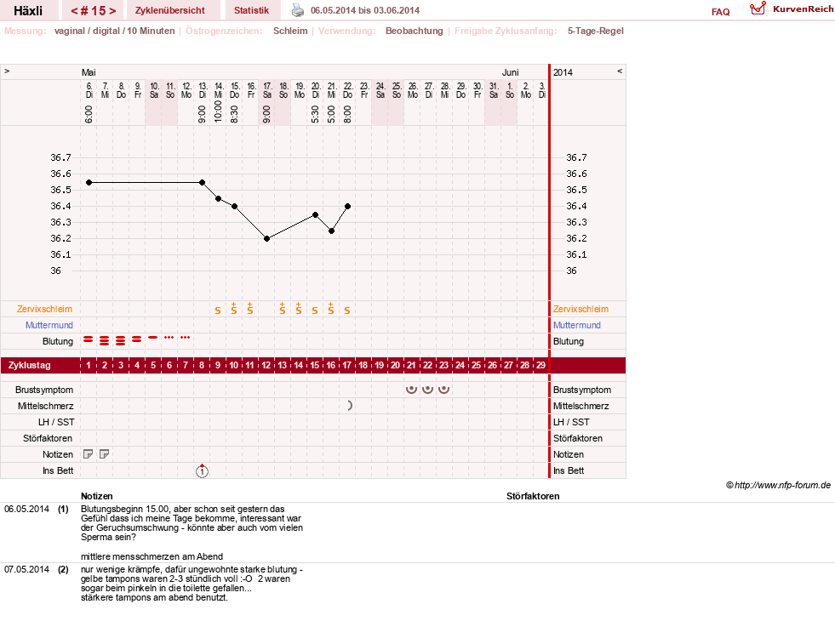Click the left Zervixschleim row label

pos(45,309)
